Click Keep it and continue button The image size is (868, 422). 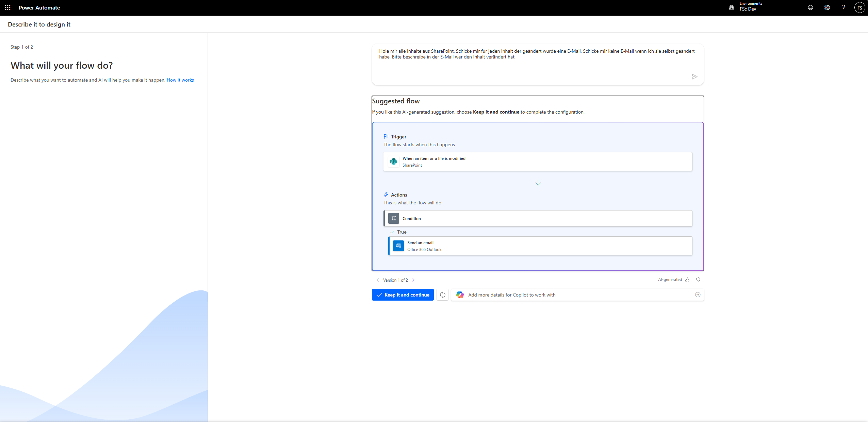[403, 295]
